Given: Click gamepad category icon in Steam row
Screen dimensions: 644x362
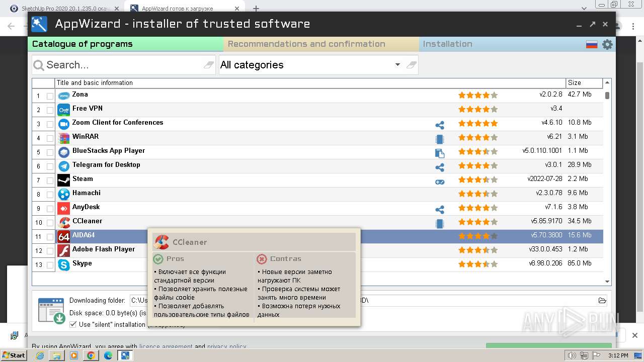Looking at the screenshot, I should point(440,182).
